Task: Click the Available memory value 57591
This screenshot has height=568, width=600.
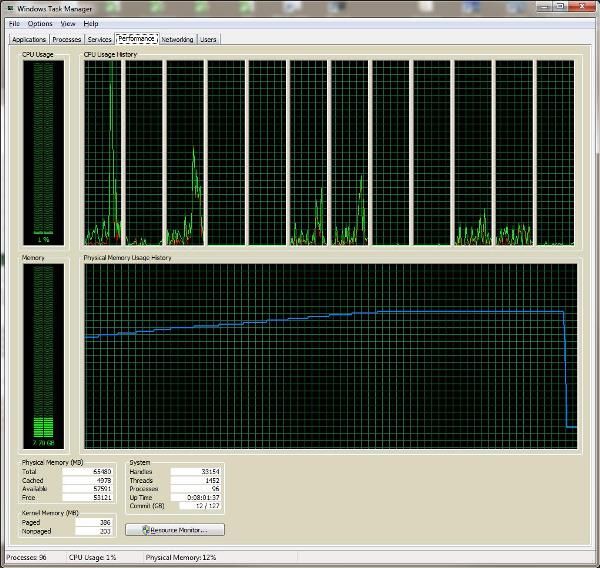Action: [87, 489]
